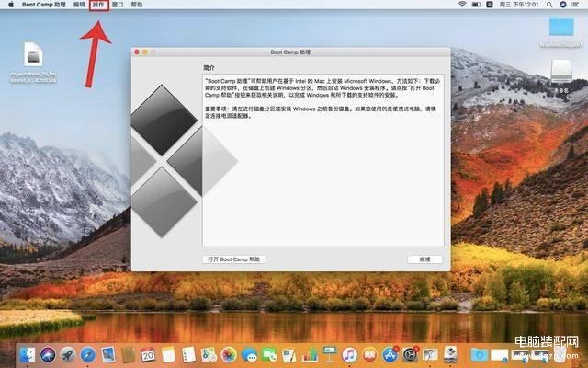Open Calendar from the Dock

[x=149, y=354]
